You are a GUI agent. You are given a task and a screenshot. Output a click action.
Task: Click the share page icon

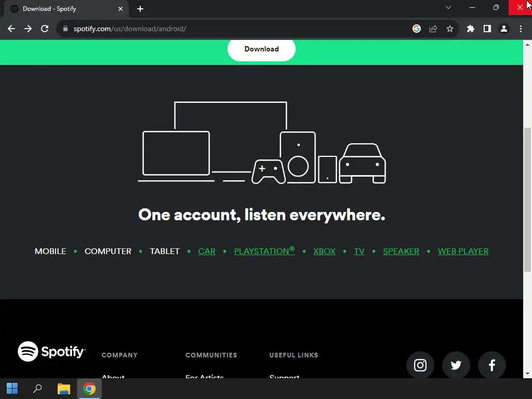[433, 29]
